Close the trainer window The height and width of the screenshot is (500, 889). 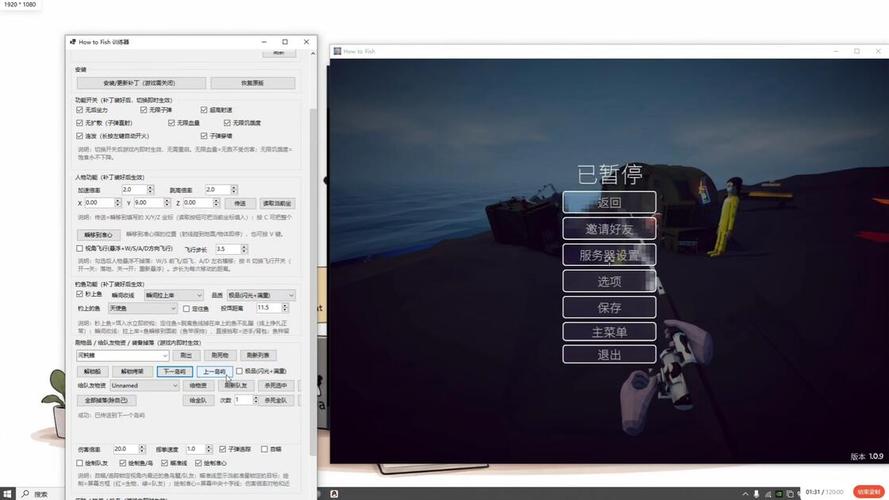(x=306, y=42)
